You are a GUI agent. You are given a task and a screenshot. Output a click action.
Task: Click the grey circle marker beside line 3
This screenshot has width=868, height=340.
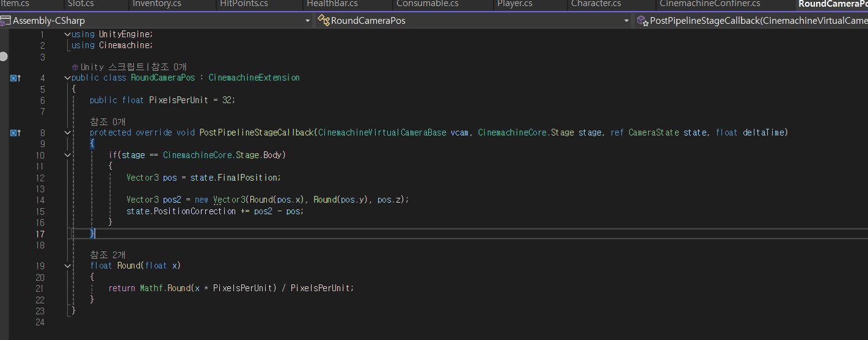[4, 56]
